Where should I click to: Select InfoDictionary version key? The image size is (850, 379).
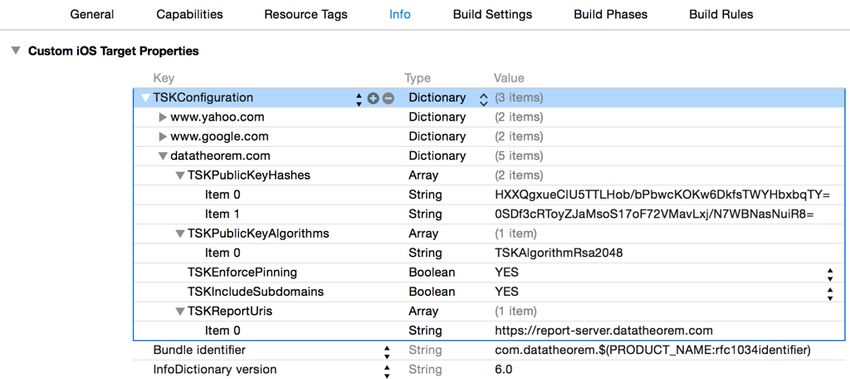point(215,370)
